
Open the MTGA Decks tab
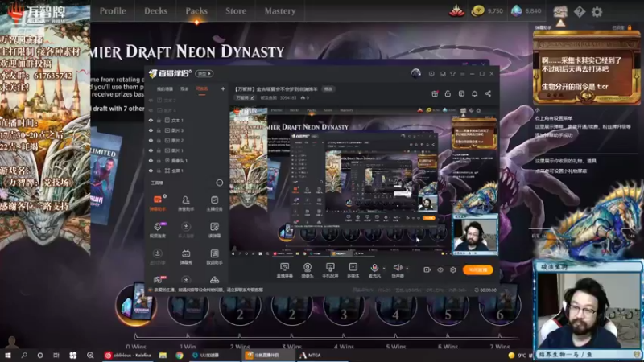155,11
